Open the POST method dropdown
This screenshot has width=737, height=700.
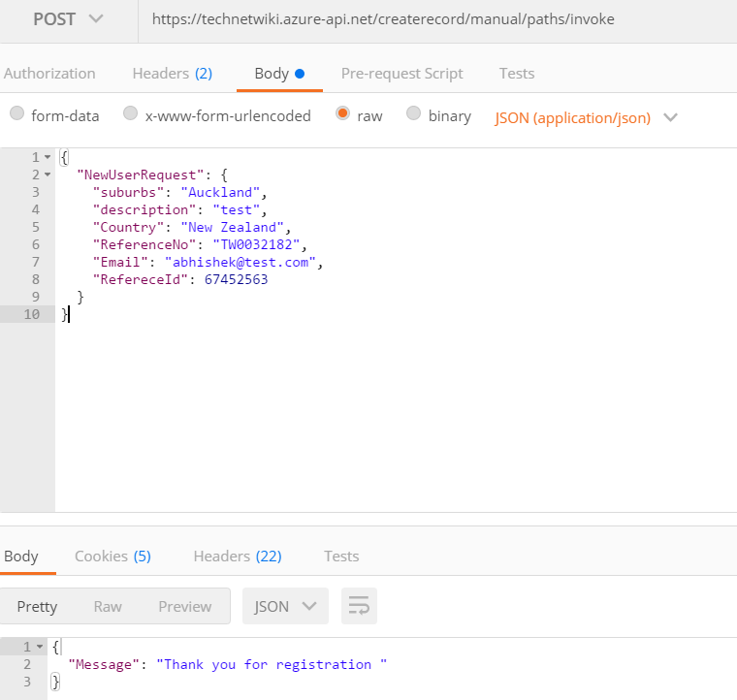tap(68, 19)
